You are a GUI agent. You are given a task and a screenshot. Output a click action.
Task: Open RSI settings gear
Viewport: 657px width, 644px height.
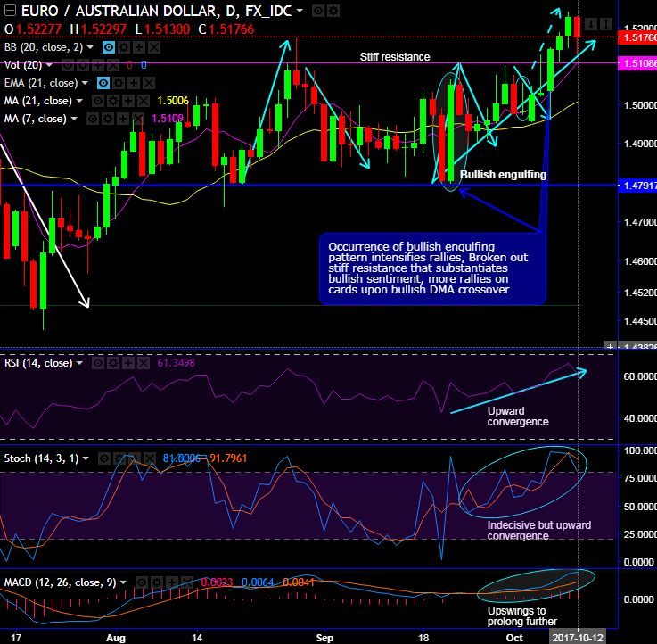pos(113,363)
